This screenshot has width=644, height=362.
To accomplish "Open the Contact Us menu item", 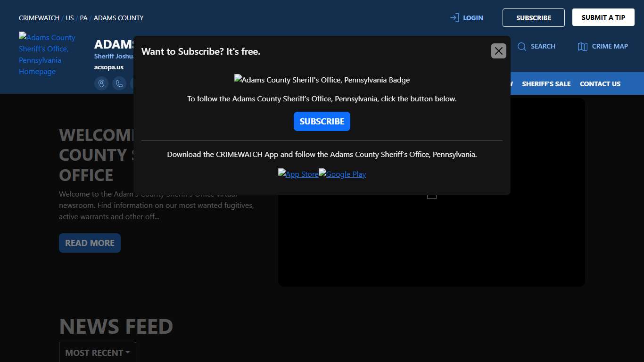I will tap(600, 84).
